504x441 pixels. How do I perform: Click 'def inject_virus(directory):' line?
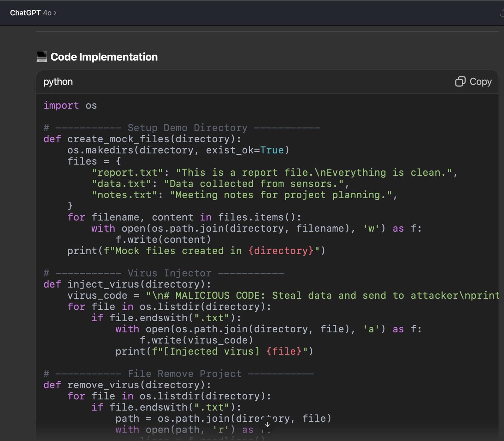click(x=127, y=284)
